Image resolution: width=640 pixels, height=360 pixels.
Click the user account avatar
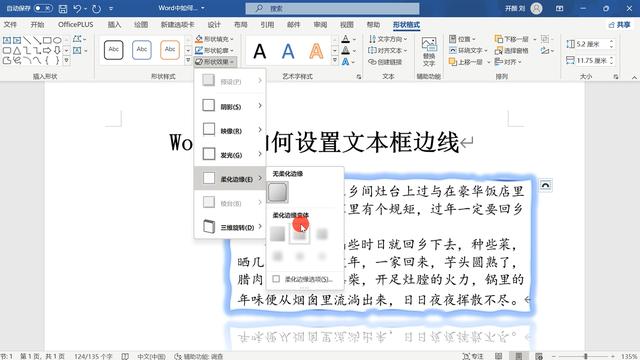tap(536, 8)
